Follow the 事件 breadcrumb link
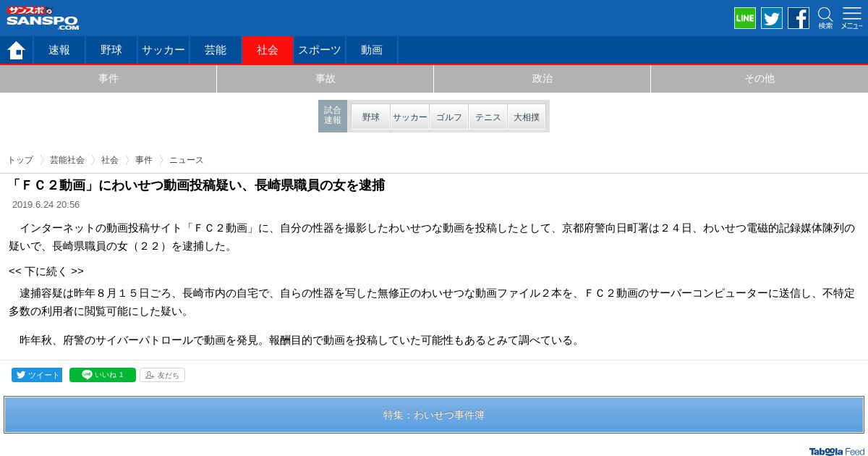This screenshot has height=456, width=868. click(144, 160)
